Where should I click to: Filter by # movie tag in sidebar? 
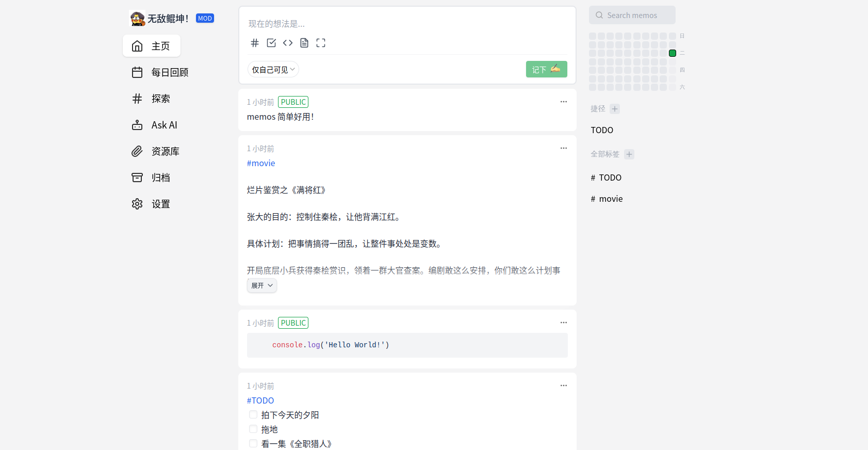tap(607, 199)
